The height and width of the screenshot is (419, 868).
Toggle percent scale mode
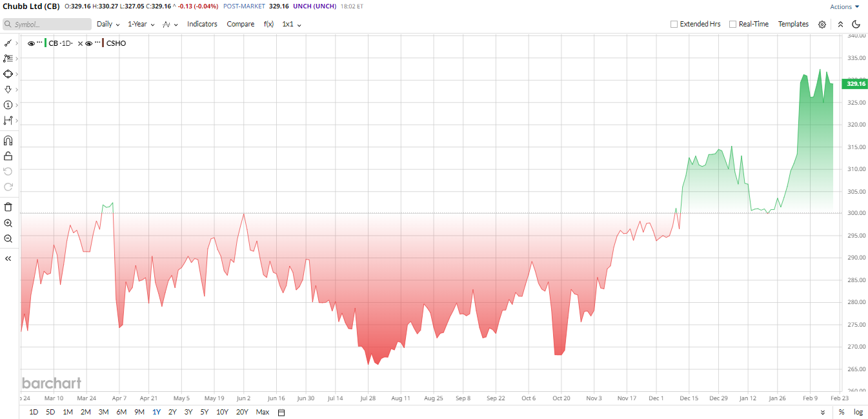pos(842,412)
